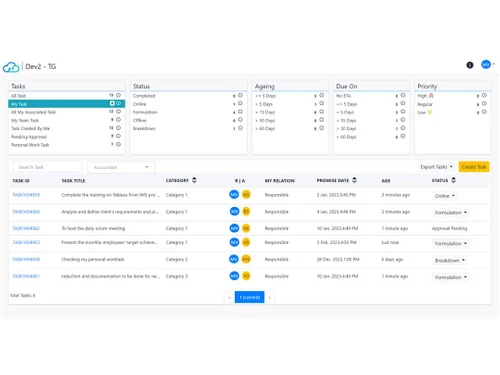The height and width of the screenshot is (375, 500).
Task: Go to previous page arrow
Action: pos(229,297)
